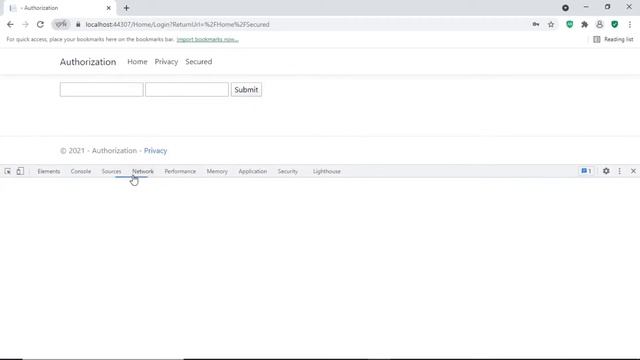This screenshot has width=640, height=360.
Task: Click the recording indicator in title bar
Action: [565, 8]
